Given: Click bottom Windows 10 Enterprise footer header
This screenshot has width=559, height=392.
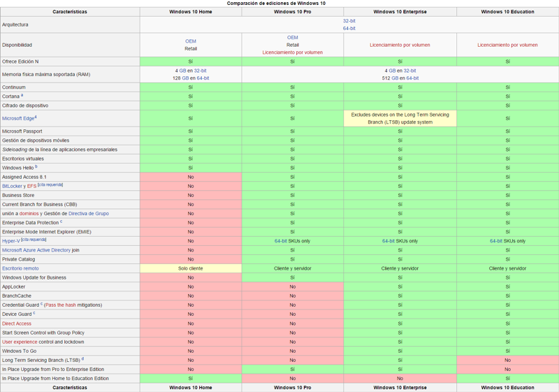Looking at the screenshot, I should pyautogui.click(x=400, y=388).
